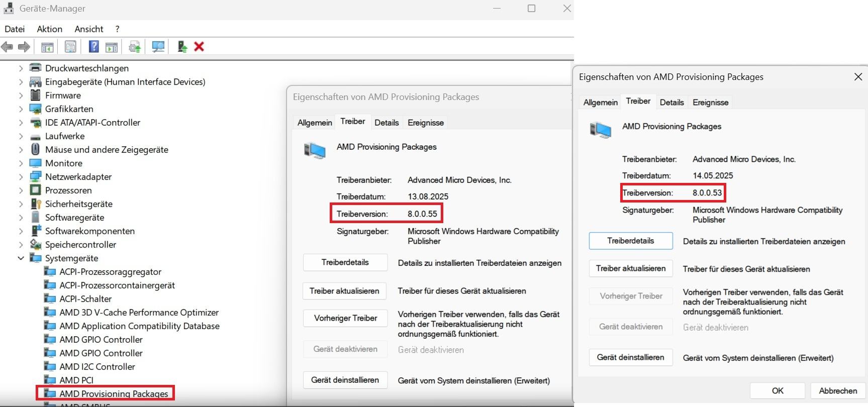The width and height of the screenshot is (868, 407).
Task: Open Ereignisse tab in right properties dialog
Action: 710,103
